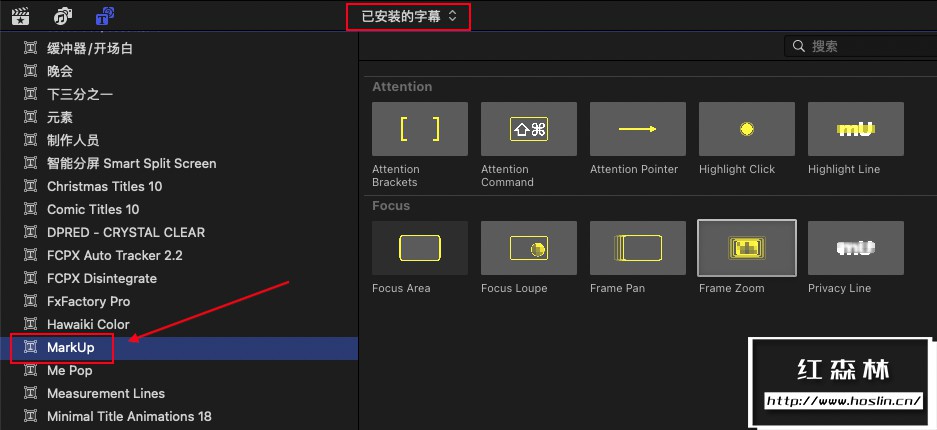Click the title icon beside Measurement Lines
Screen dimensions: 937x430
tap(30, 393)
